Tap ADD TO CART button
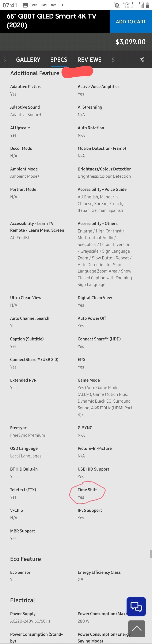The width and height of the screenshot is (152, 644). [x=131, y=21]
